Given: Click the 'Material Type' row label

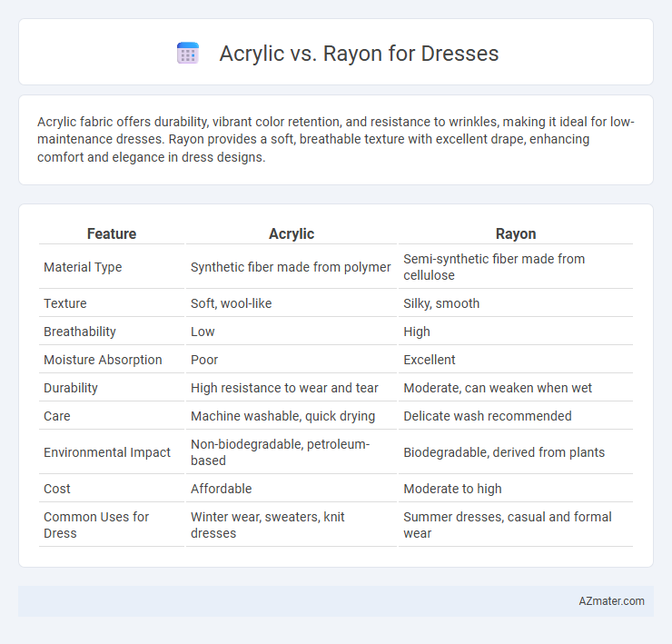Looking at the screenshot, I should coord(83,267).
